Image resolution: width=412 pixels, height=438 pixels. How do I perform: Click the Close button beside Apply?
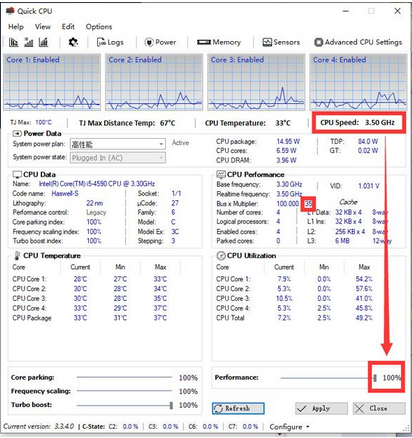click(x=379, y=408)
